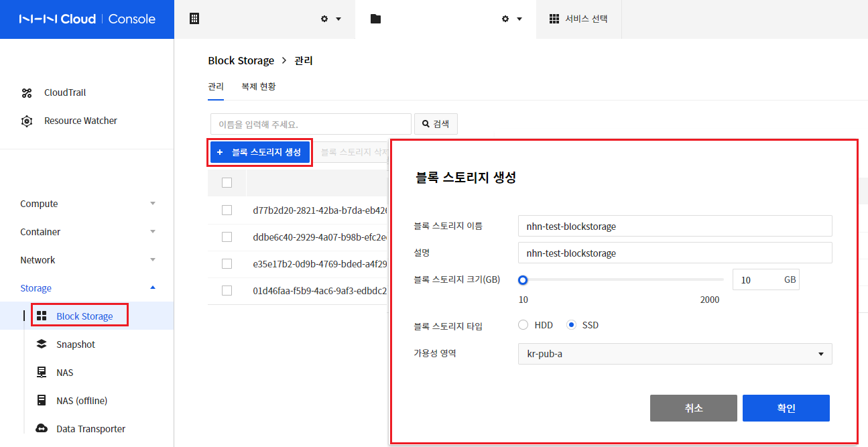Screen dimensions: 868x447
Task: Click the Block Storage grid icon
Action: coord(42,316)
